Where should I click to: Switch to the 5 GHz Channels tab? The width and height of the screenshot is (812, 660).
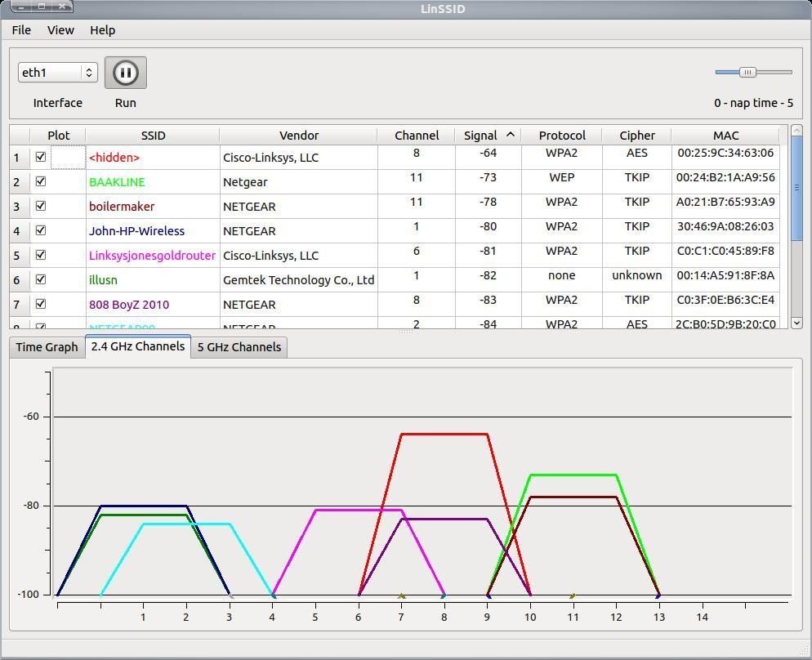[x=239, y=347]
